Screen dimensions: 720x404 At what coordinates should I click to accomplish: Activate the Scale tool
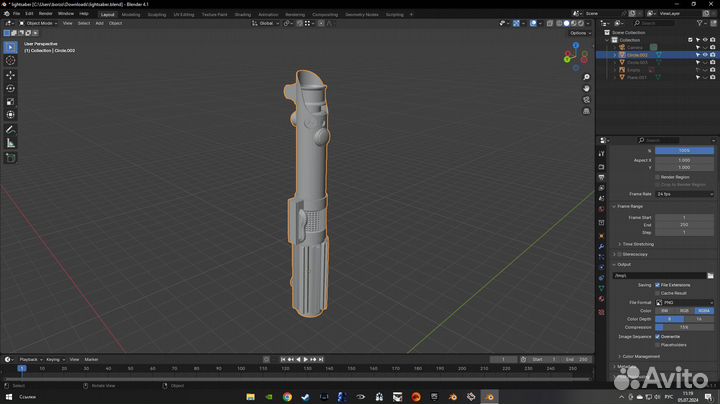11,101
